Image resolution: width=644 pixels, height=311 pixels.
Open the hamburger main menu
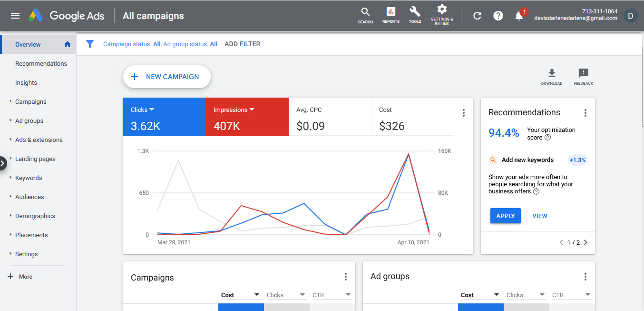[15, 16]
